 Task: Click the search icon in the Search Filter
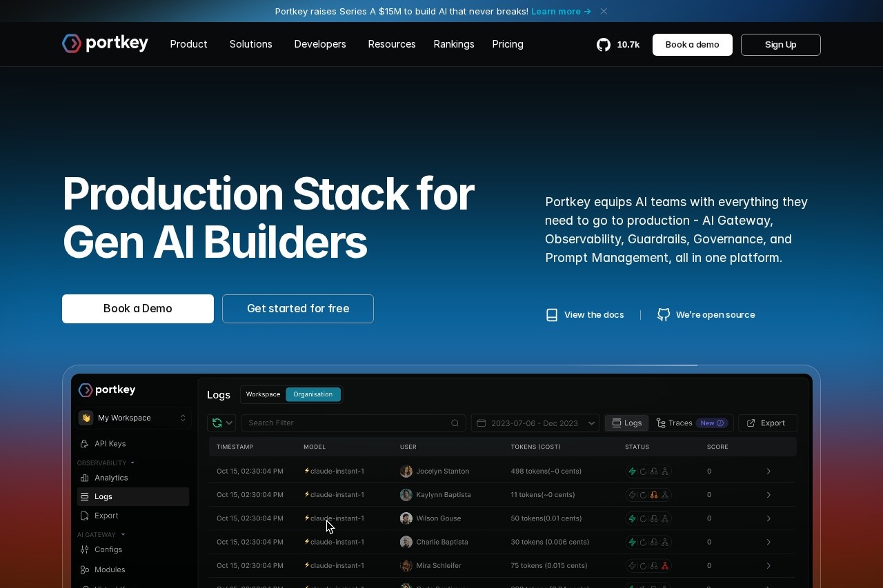coord(455,423)
